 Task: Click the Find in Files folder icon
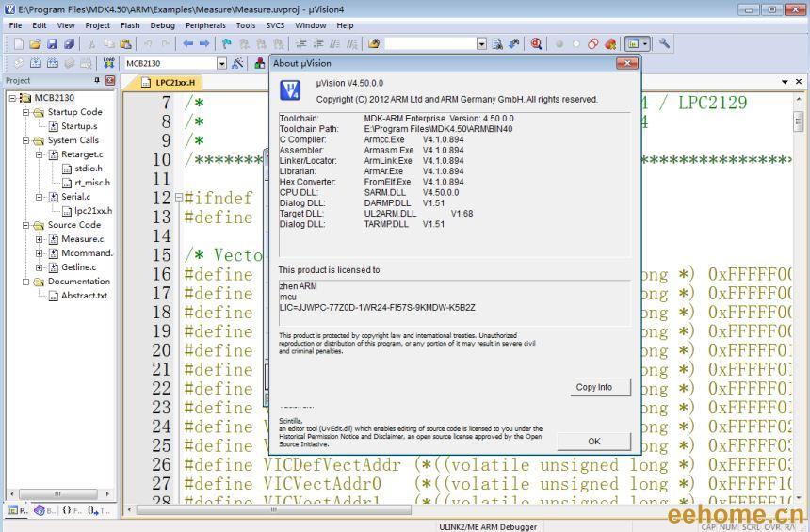click(374, 44)
